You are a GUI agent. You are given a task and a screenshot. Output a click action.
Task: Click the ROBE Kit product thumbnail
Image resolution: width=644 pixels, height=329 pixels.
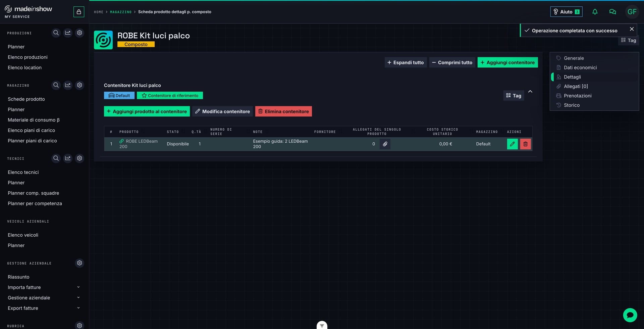tap(103, 40)
